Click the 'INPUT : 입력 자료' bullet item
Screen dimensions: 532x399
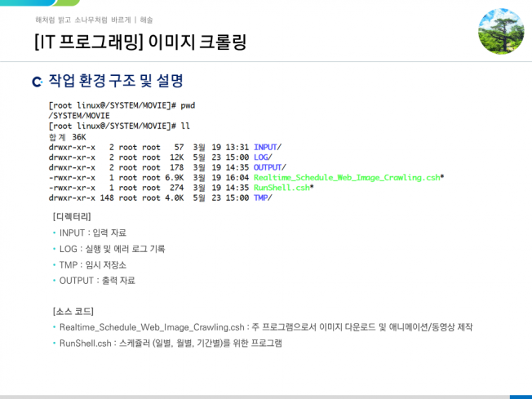coord(92,233)
